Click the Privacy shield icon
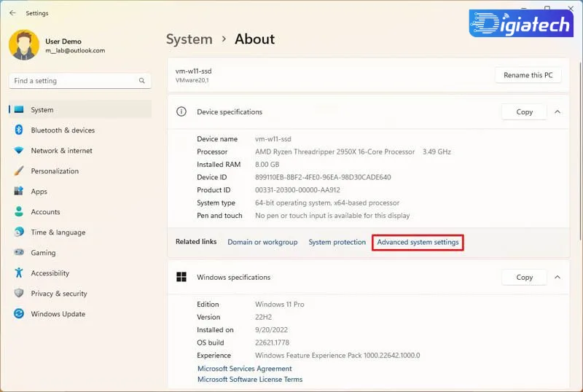 point(19,294)
